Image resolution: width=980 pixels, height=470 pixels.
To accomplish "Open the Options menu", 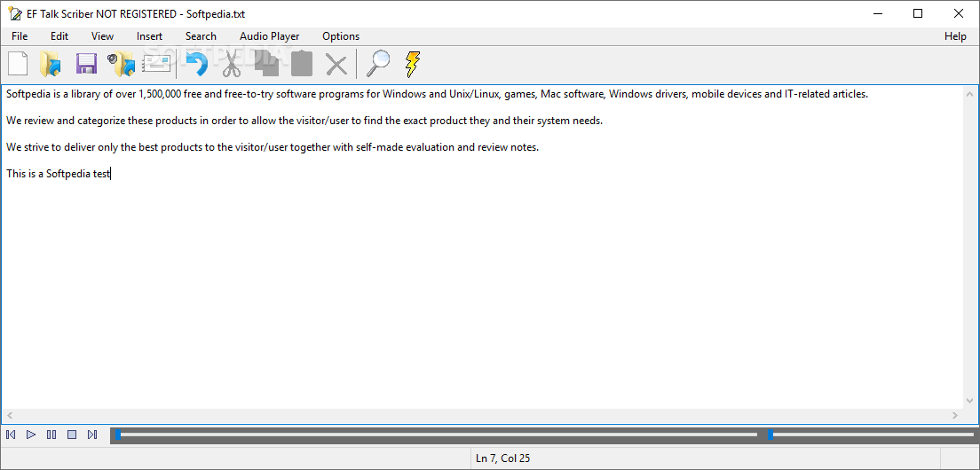I will pos(341,36).
